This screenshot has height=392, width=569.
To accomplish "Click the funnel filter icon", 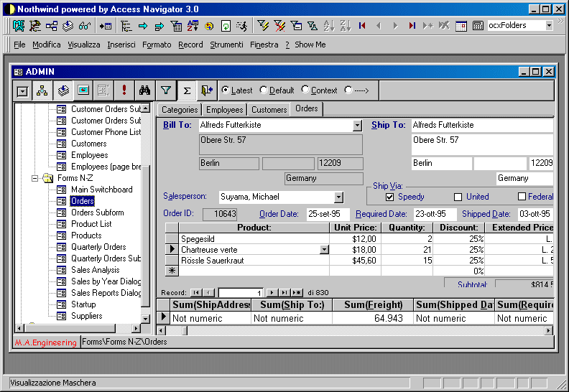I will pyautogui.click(x=166, y=90).
